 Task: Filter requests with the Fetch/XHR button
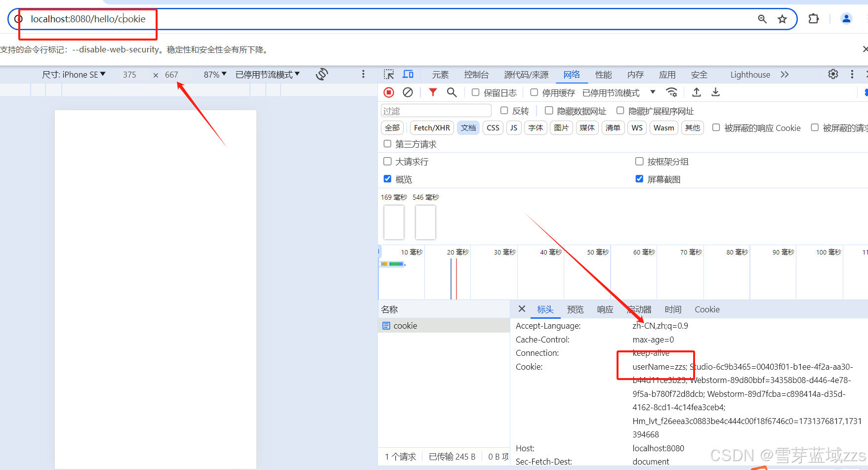[x=431, y=128]
